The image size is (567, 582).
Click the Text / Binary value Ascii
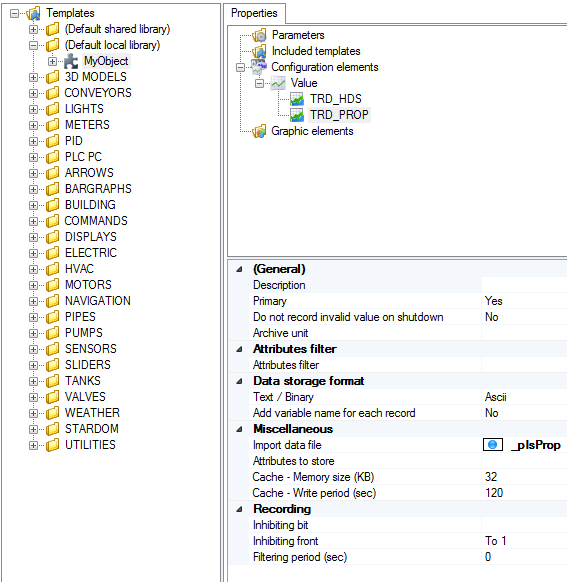pos(495,397)
